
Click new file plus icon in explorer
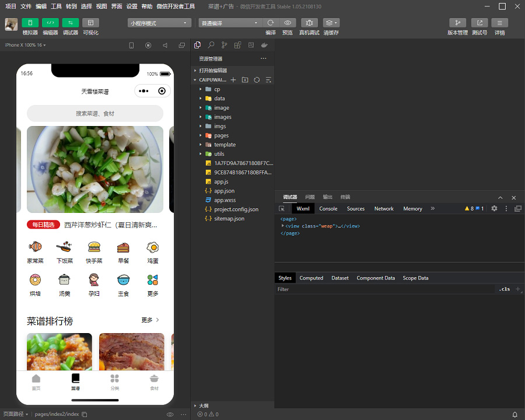(x=233, y=79)
